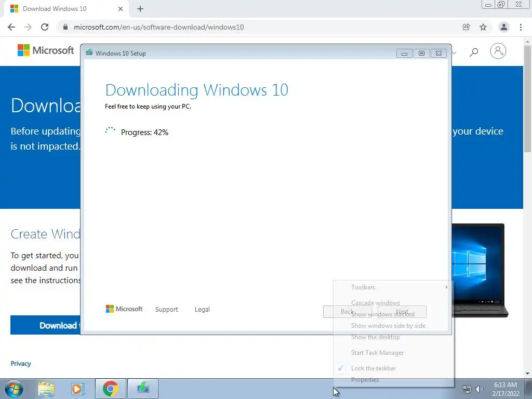This screenshot has width=532, height=399.
Task: Click the address bar URL
Action: pos(158,27)
